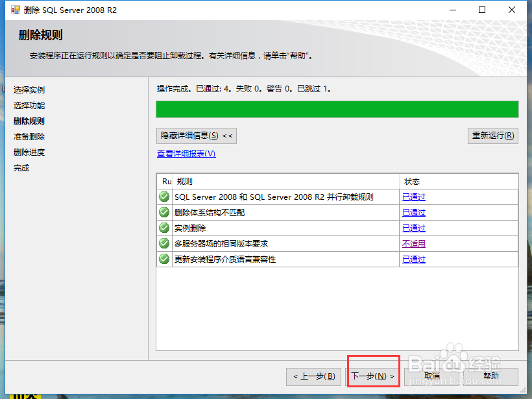532x399 pixels.
Task: Click the check icon for 多服务器场的相同版本要求
Action: tap(164, 243)
